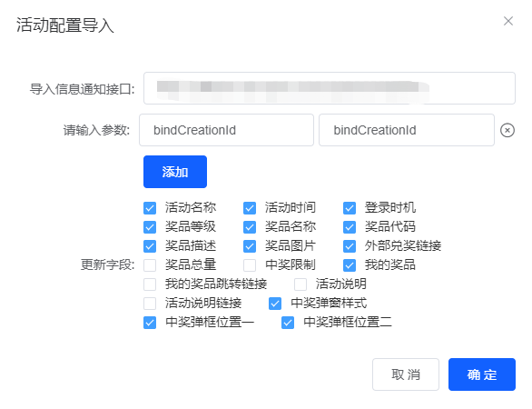The height and width of the screenshot is (409, 532).
Task: Toggle the 登录时机 checkbox
Action: coord(350,208)
